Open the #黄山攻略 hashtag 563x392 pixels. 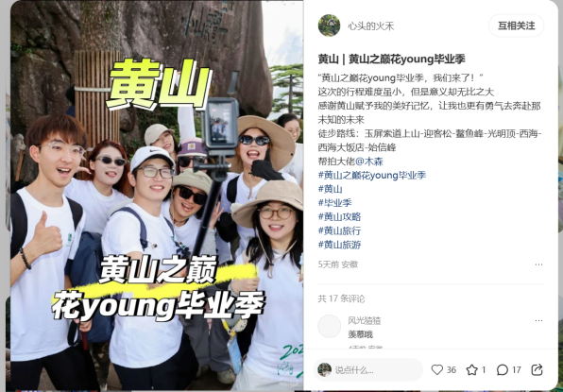pos(340,217)
